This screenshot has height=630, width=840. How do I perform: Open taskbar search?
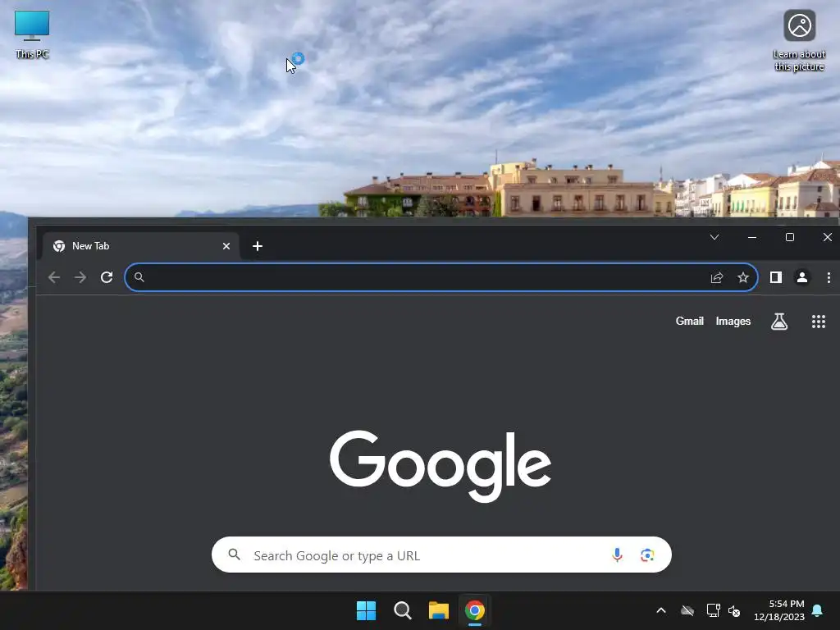point(402,610)
